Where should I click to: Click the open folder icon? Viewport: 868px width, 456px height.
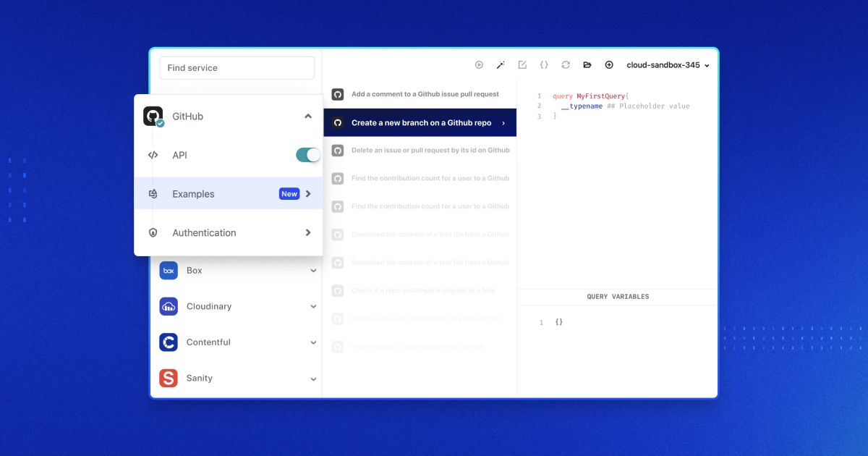click(587, 64)
